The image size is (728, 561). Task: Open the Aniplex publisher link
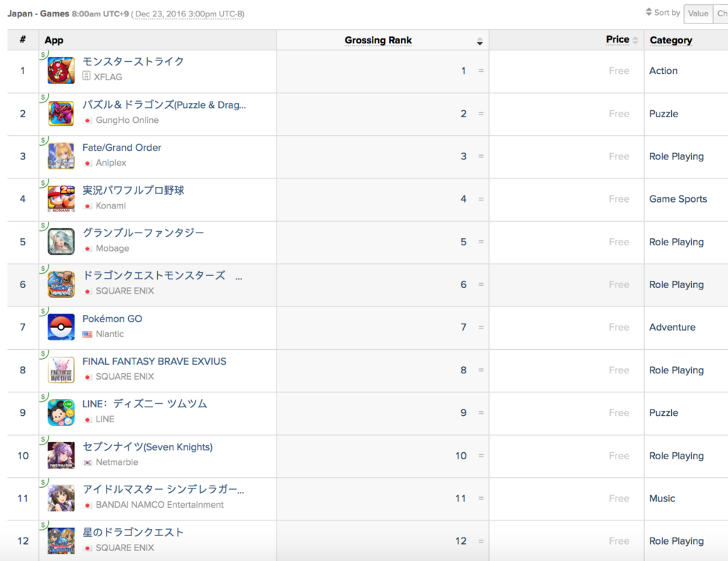pyautogui.click(x=111, y=163)
